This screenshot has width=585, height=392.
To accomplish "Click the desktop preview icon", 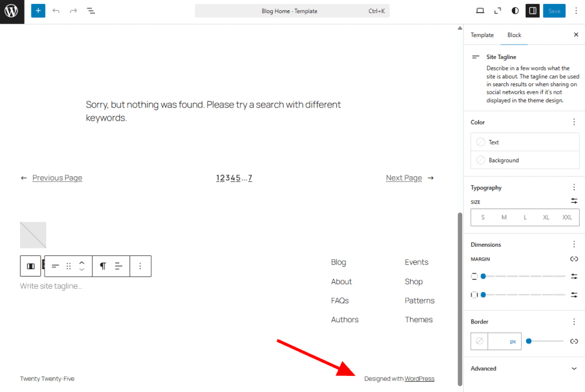I will [x=480, y=10].
